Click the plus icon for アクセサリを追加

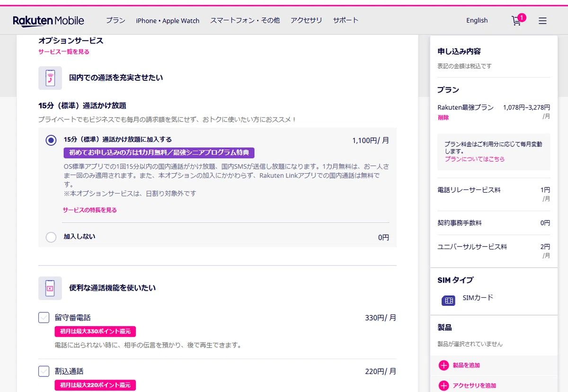click(x=444, y=386)
